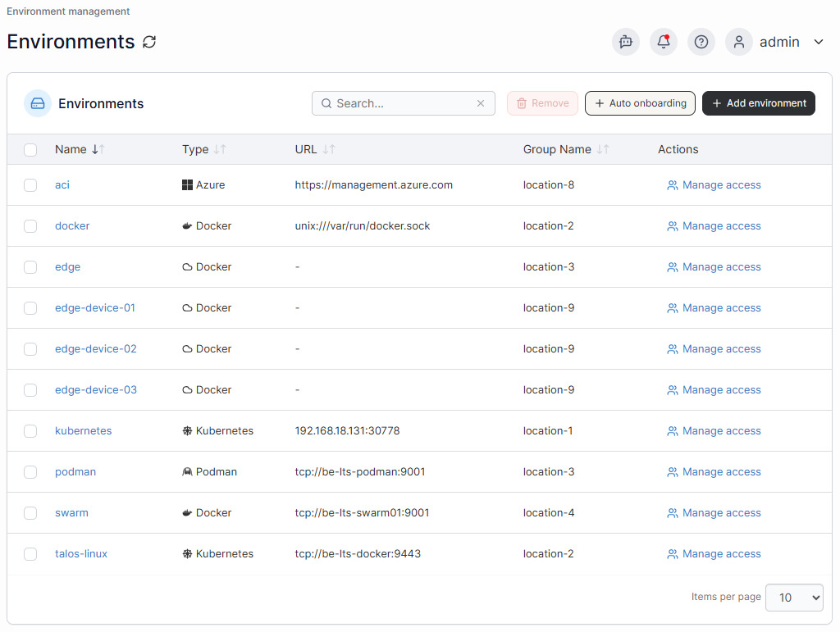Toggle the select-all checkbox in the table header
This screenshot has height=632, width=840.
click(x=30, y=149)
